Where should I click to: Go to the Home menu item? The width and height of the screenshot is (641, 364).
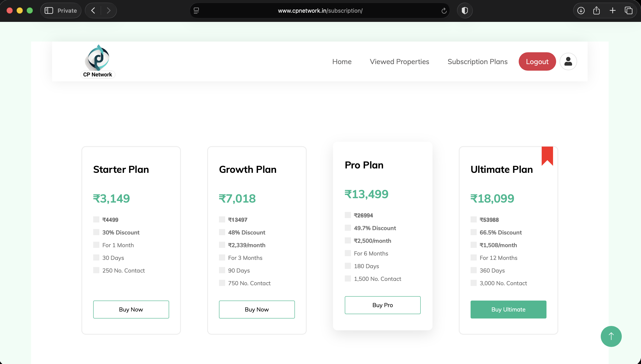tap(342, 61)
